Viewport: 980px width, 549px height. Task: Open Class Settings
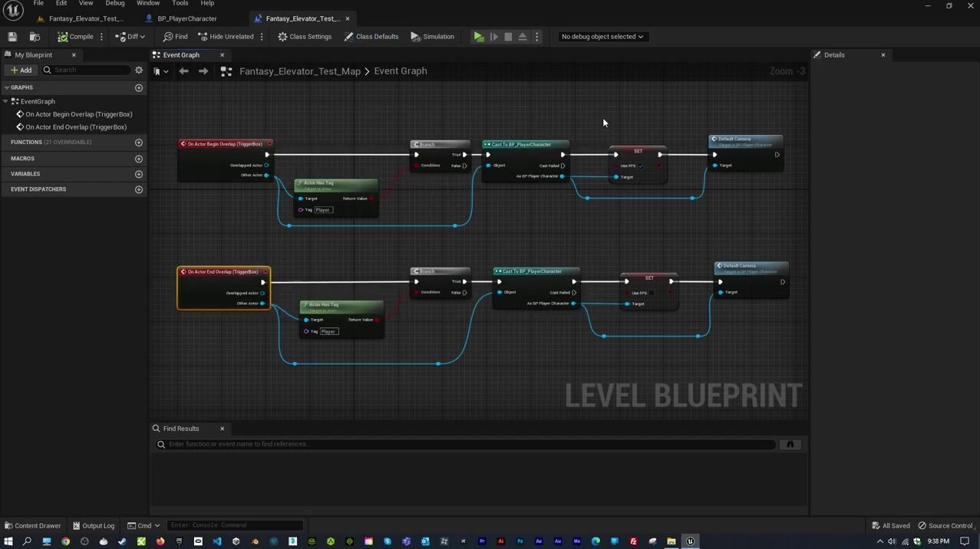[305, 37]
